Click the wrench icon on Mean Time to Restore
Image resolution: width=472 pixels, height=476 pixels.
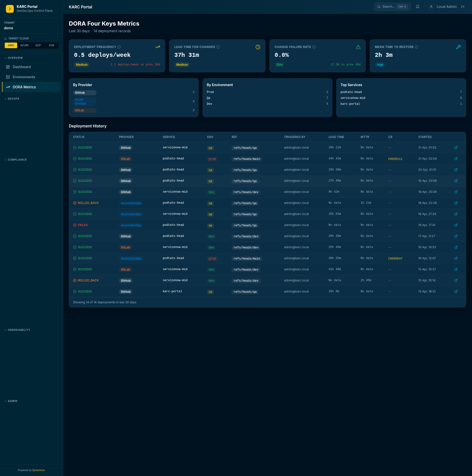[x=458, y=47]
